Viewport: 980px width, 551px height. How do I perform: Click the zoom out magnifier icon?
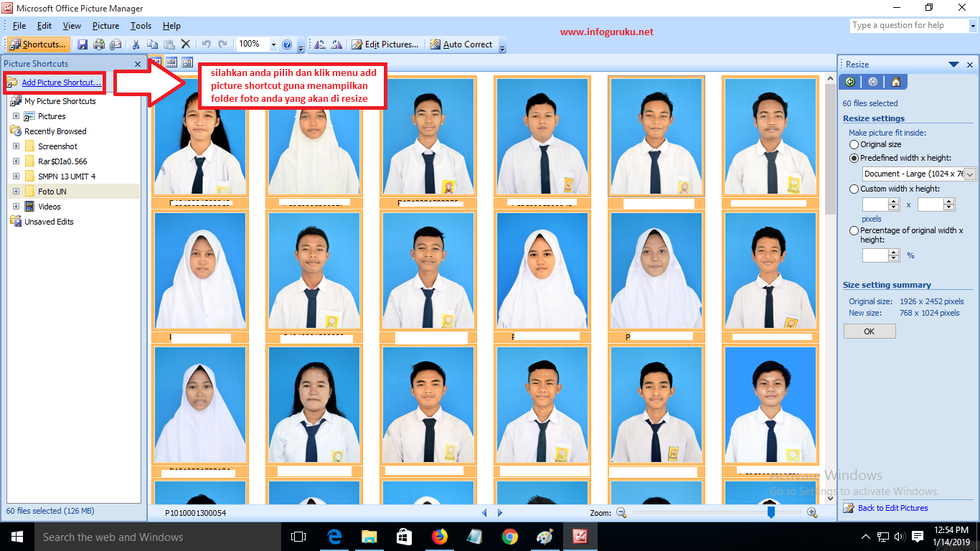[622, 512]
